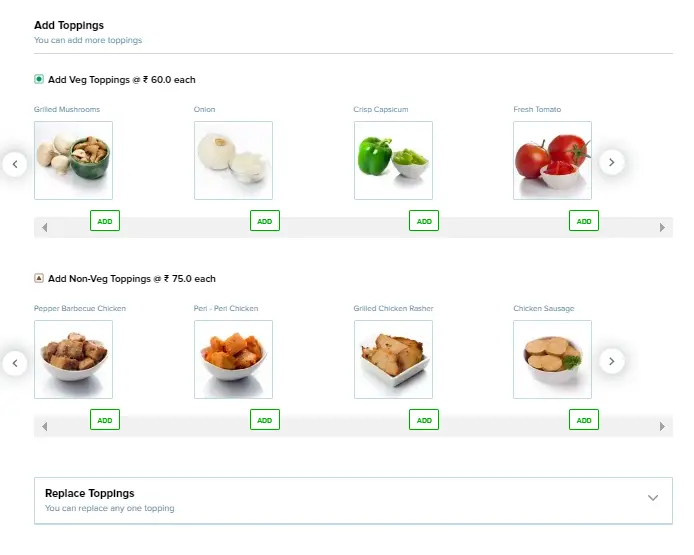Screen dimensions: 694x555
Task: Expand the Replace Toppings section chevron
Action: click(x=653, y=498)
